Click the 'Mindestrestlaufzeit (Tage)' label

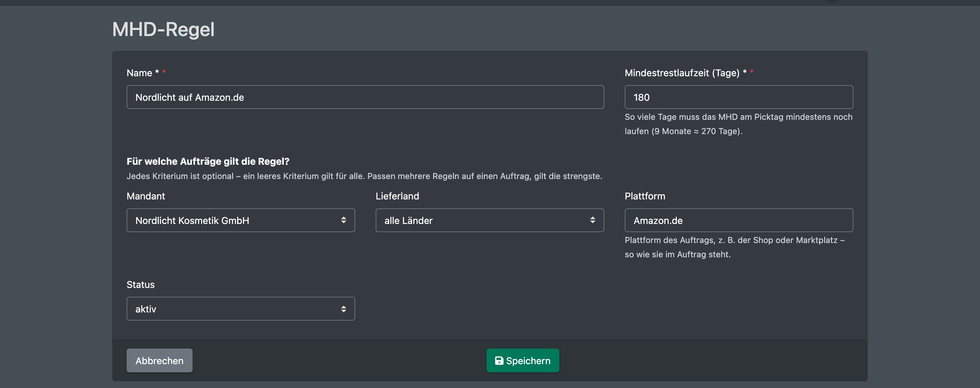682,72
